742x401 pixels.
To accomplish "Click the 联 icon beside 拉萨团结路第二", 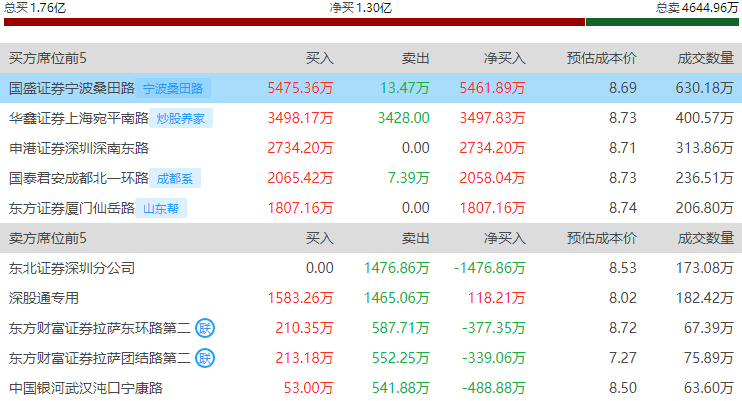I will [205, 358].
